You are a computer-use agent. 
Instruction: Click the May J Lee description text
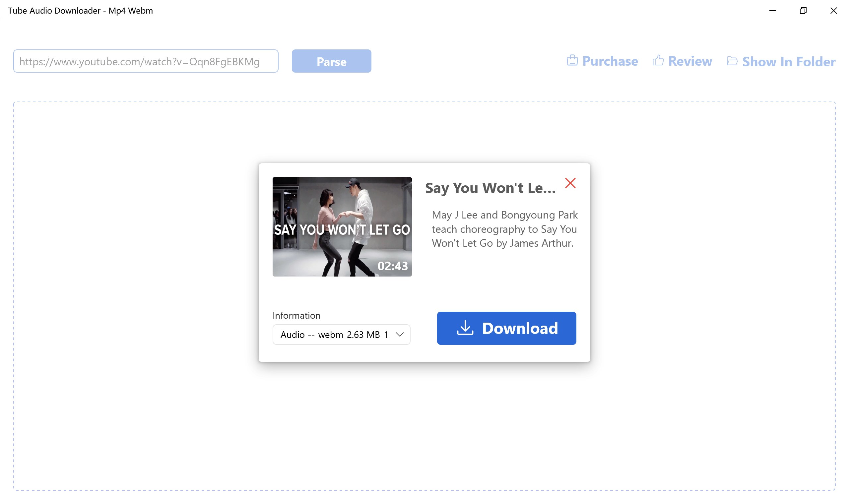pos(504,229)
